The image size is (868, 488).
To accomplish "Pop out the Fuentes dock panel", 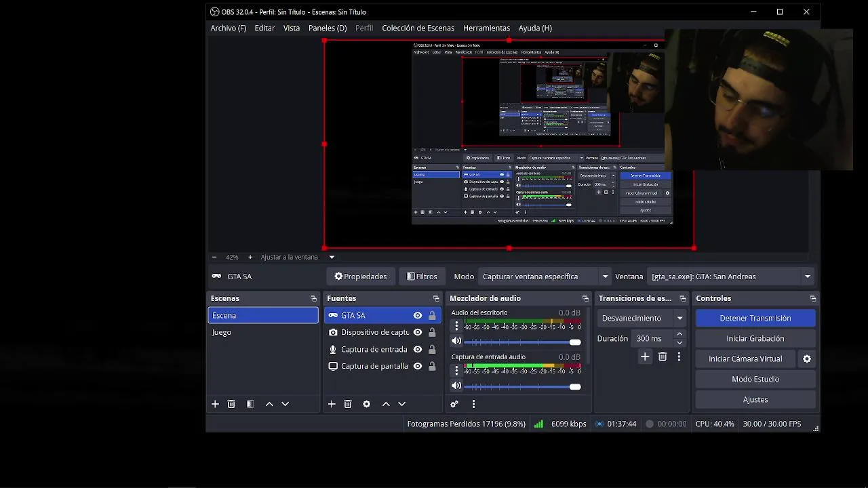I will pyautogui.click(x=436, y=298).
